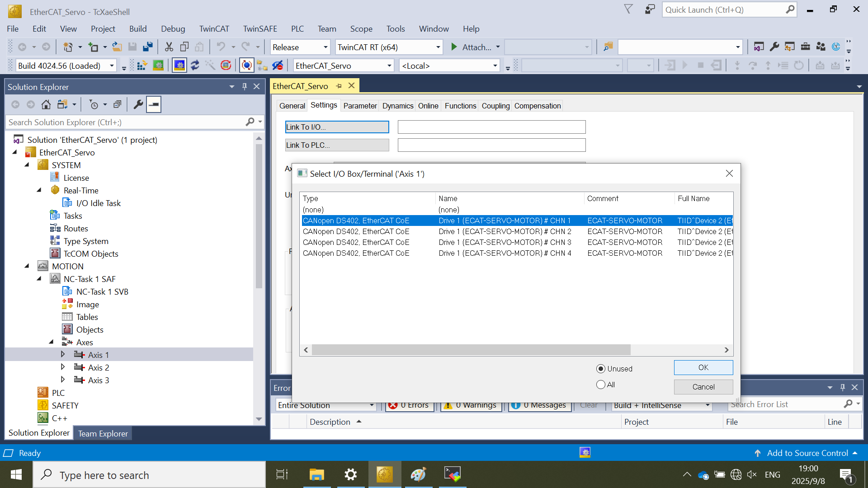The height and width of the screenshot is (488, 868).
Task: Open the TwinSAFE menu
Action: pyautogui.click(x=260, y=29)
